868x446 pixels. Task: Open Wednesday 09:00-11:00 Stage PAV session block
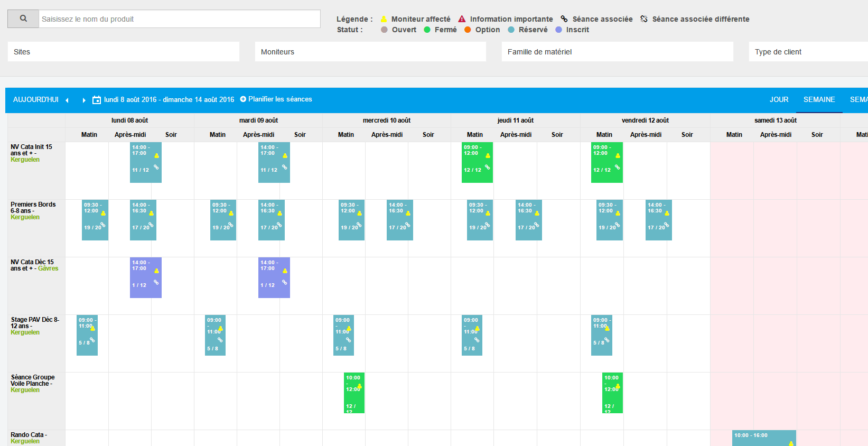pos(343,335)
